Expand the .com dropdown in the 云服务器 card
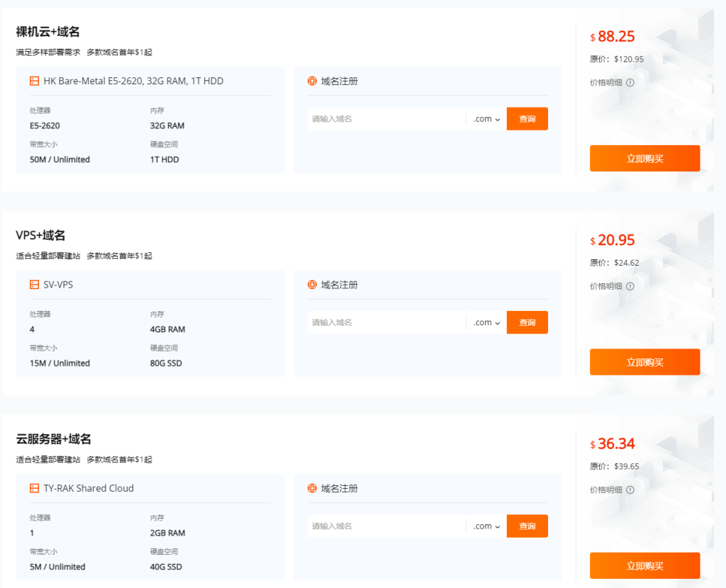726x588 pixels. (487, 526)
